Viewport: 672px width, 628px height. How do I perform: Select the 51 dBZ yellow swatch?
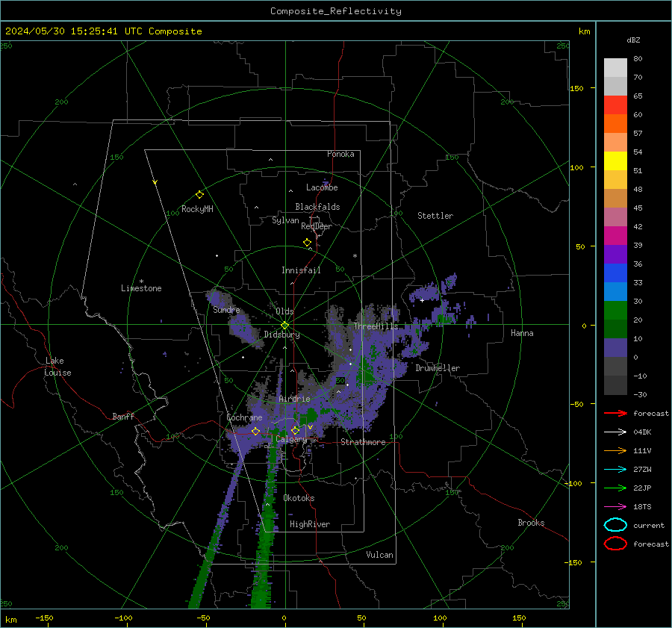(x=615, y=161)
